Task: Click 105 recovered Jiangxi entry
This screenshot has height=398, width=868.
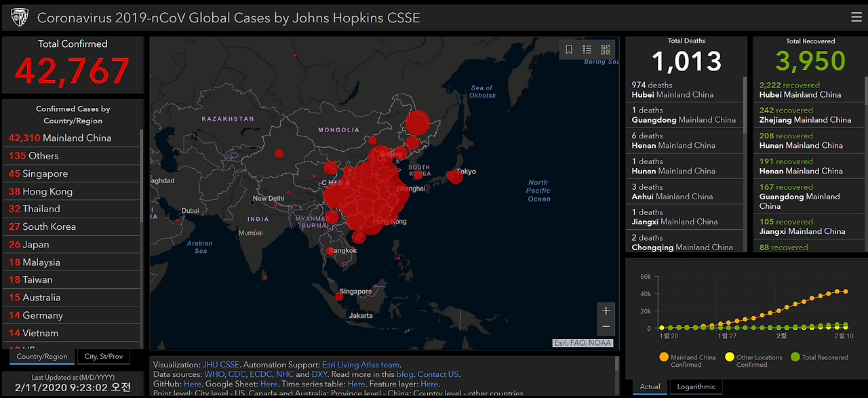Action: click(809, 226)
